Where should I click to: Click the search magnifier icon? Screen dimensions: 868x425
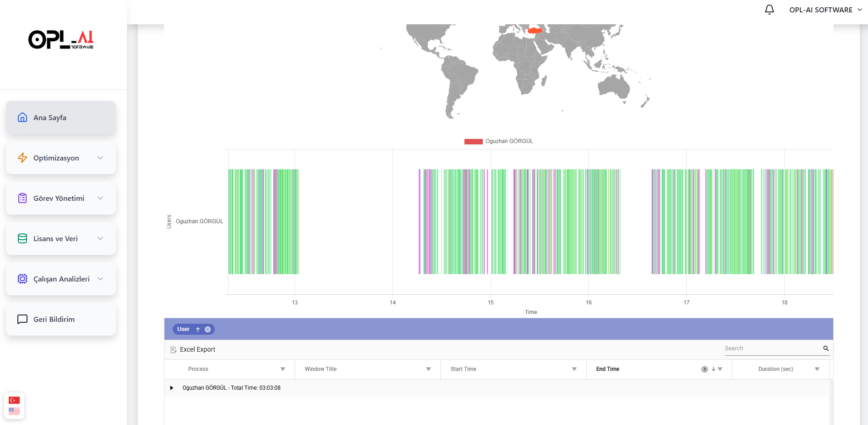[826, 348]
